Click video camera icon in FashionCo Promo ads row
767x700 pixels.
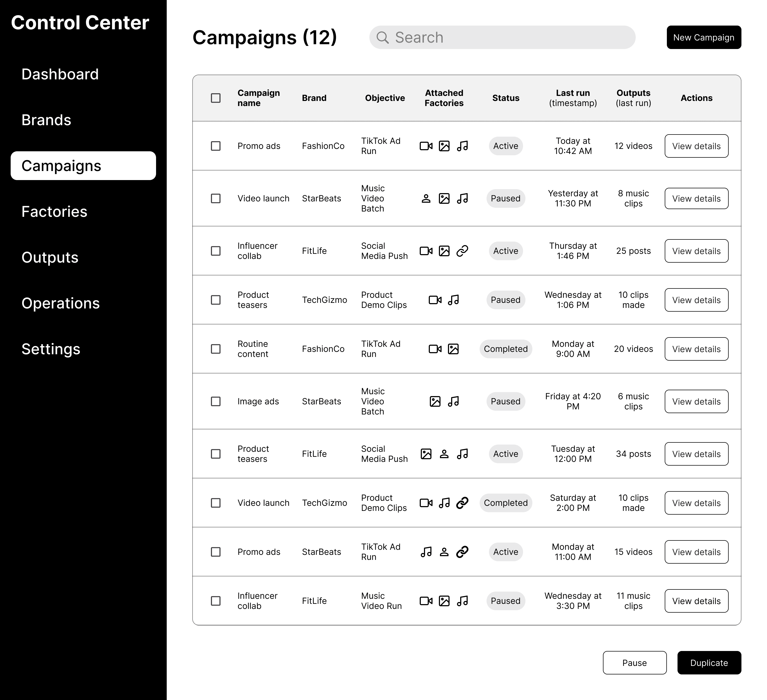tap(426, 146)
